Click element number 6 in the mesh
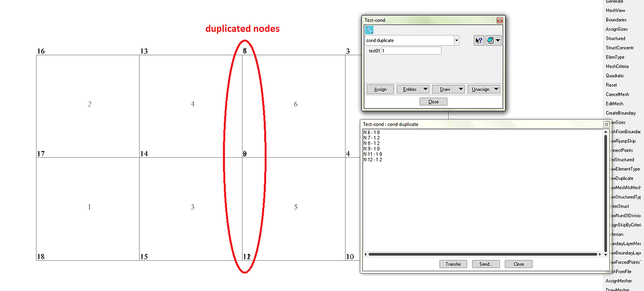The height and width of the screenshot is (291, 644). pos(296,104)
